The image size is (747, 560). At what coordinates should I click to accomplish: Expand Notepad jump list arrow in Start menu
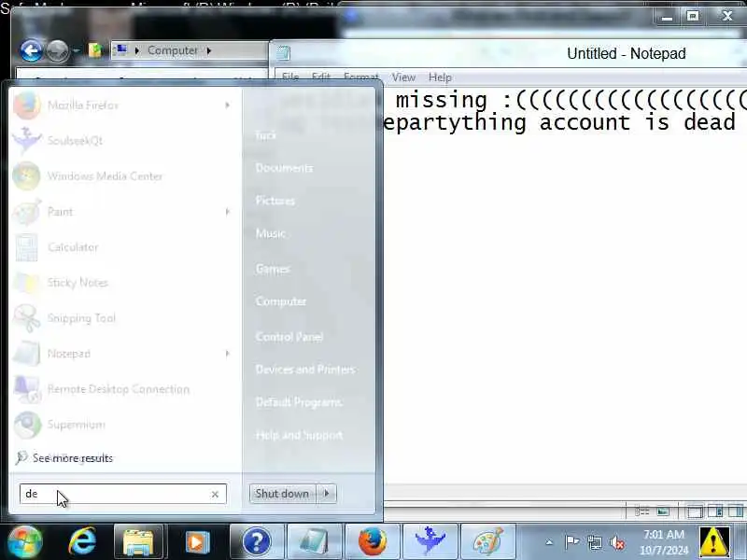point(227,354)
